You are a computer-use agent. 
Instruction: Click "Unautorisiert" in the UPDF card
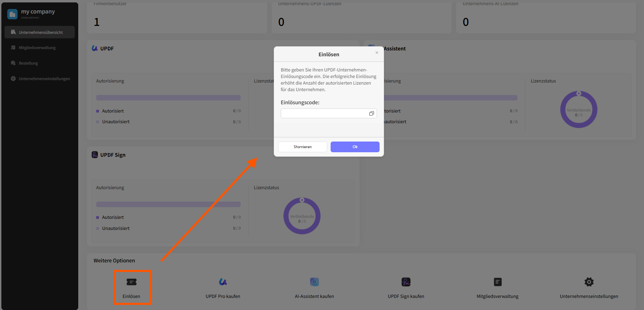[x=116, y=122]
